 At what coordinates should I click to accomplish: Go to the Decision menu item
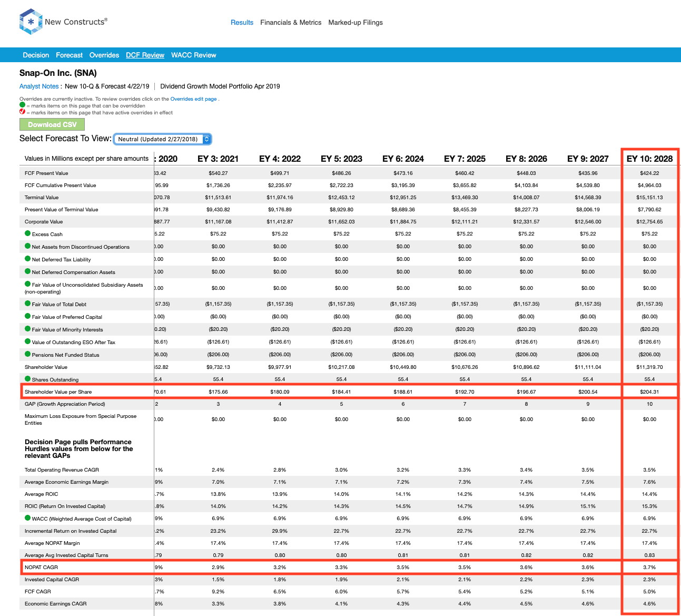36,55
